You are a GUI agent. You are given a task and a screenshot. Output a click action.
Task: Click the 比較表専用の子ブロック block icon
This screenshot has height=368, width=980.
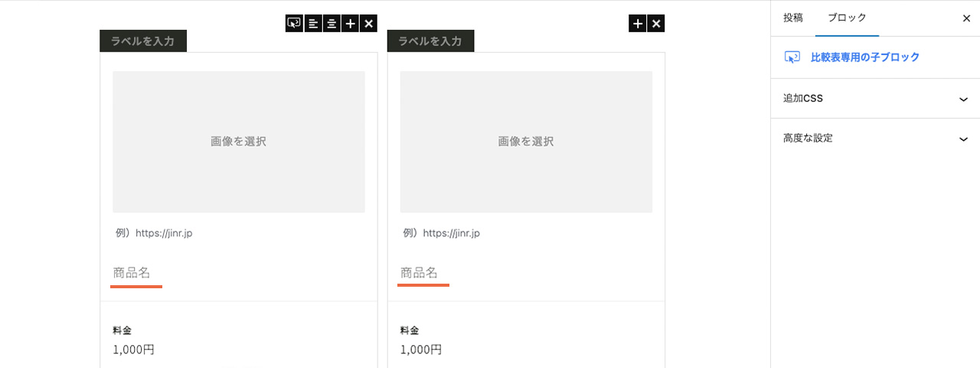pos(792,58)
